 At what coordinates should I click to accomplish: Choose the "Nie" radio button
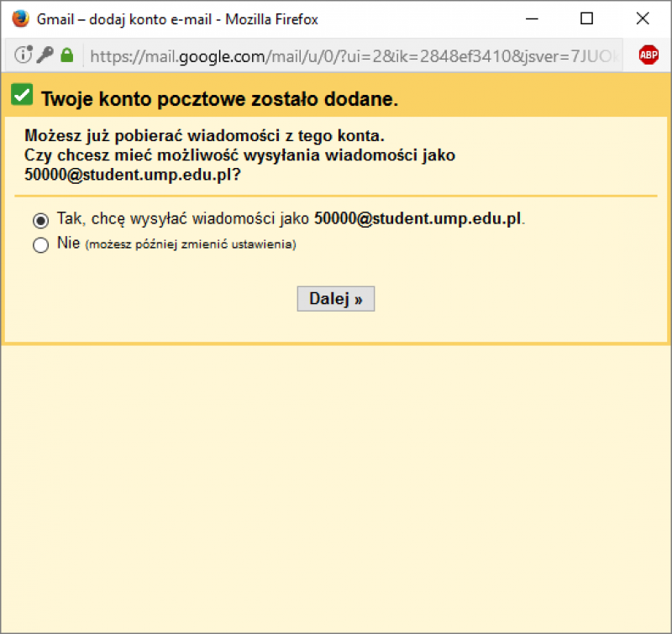(x=40, y=245)
